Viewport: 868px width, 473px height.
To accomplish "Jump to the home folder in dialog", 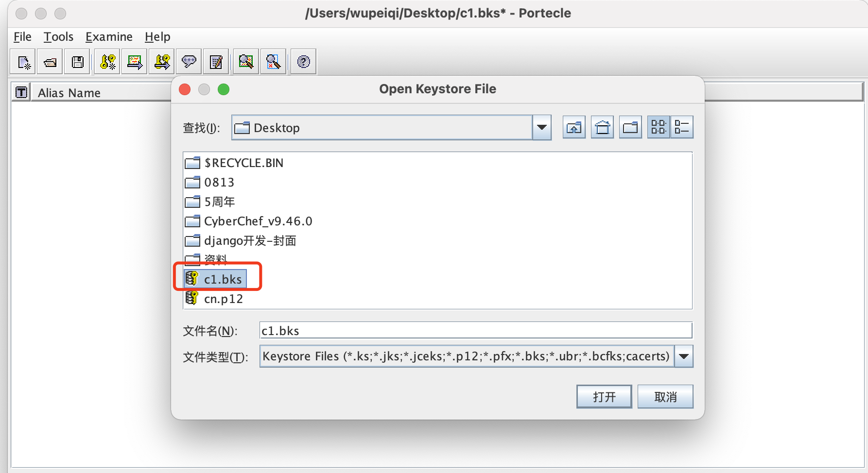I will coord(602,128).
